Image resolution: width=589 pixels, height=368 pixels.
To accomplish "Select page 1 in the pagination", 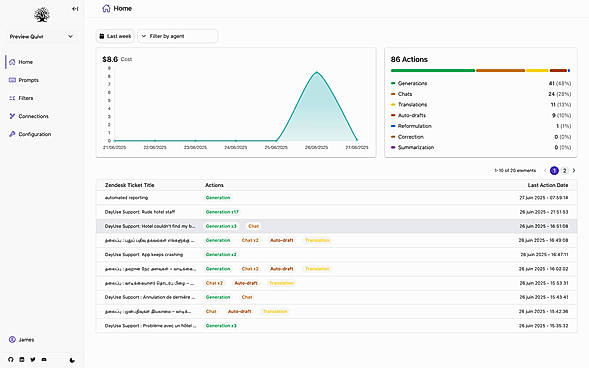I will coord(554,170).
